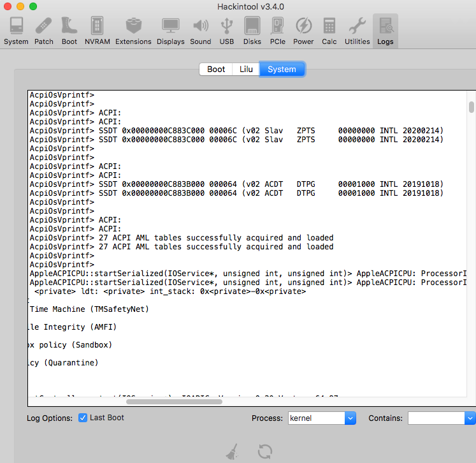Open the Power toolbar section
The height and width of the screenshot is (463, 476).
(303, 31)
